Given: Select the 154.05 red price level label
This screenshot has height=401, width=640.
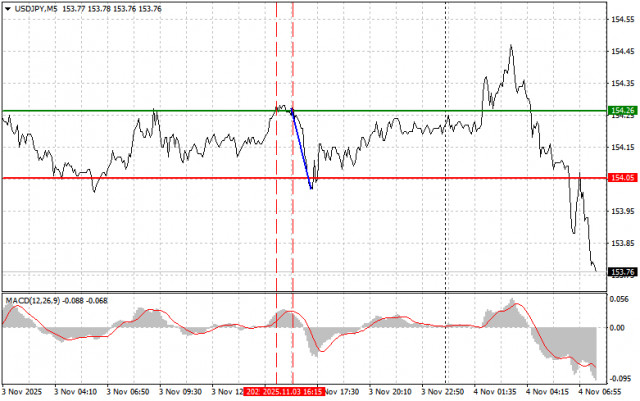Looking at the screenshot, I should pos(622,178).
